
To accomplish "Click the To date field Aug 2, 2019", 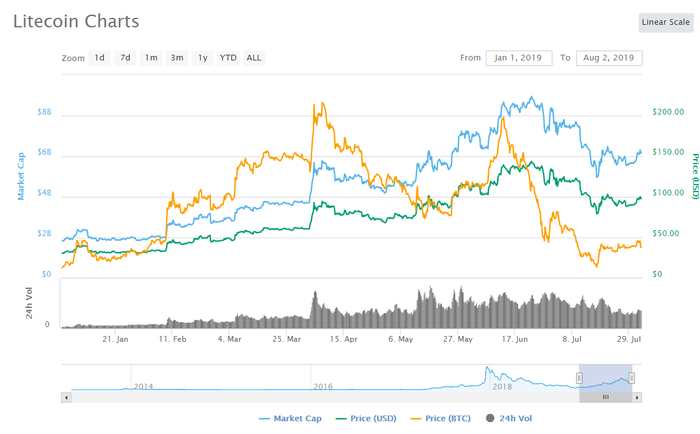I will click(609, 58).
